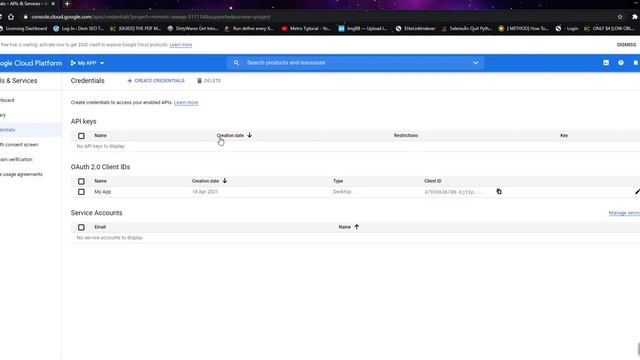Open the ImgBB Upload bookmark

point(363,29)
